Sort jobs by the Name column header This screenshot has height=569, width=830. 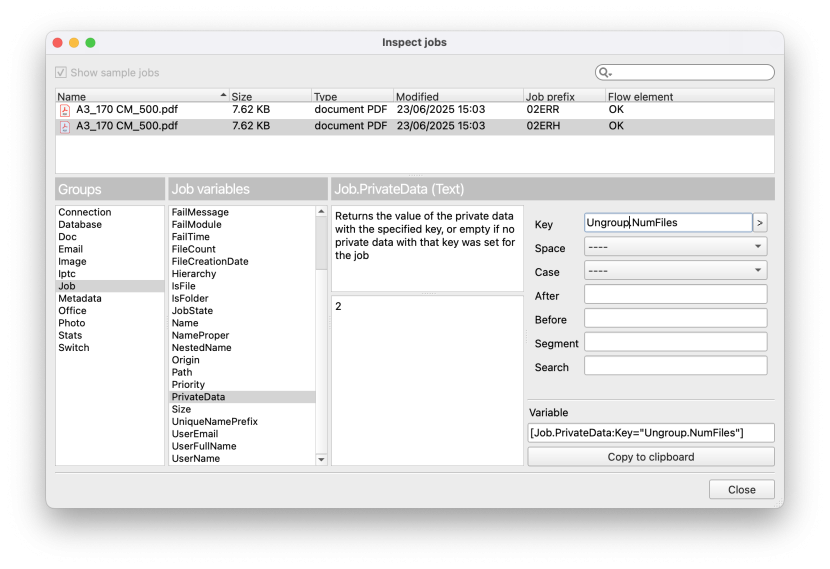140,97
